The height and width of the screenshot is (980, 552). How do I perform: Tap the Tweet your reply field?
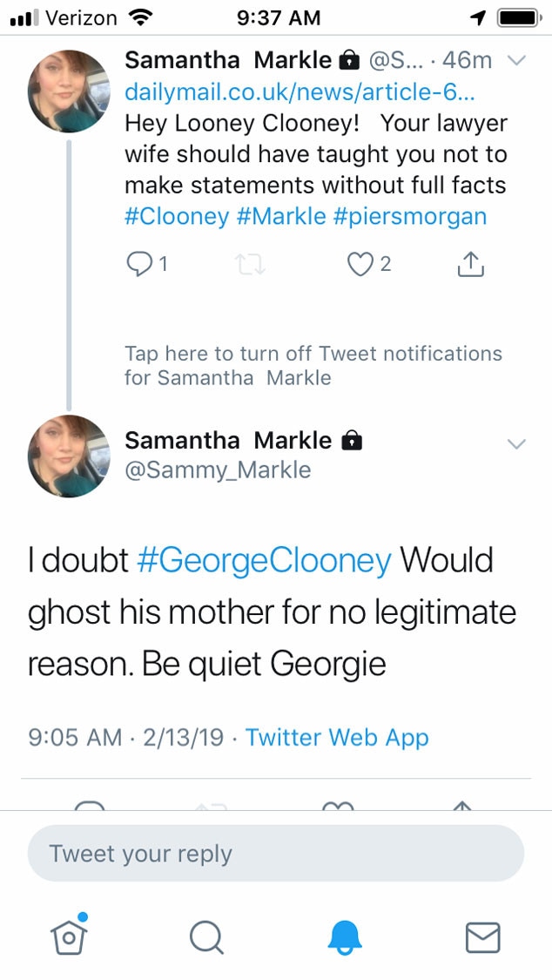pos(275,854)
